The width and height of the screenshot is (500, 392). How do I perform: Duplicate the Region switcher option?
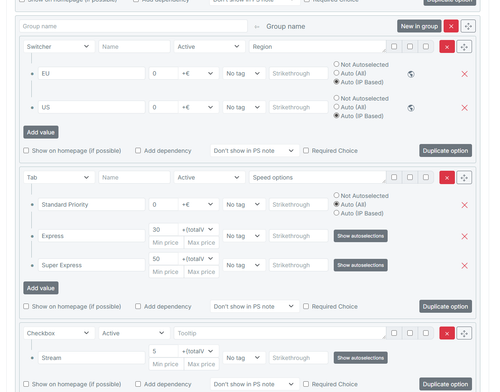coord(445,150)
